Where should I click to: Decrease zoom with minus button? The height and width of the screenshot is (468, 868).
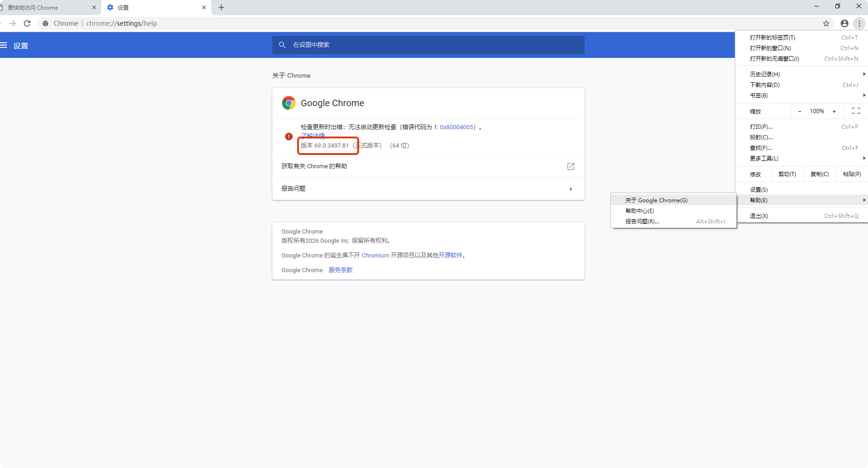[800, 111]
